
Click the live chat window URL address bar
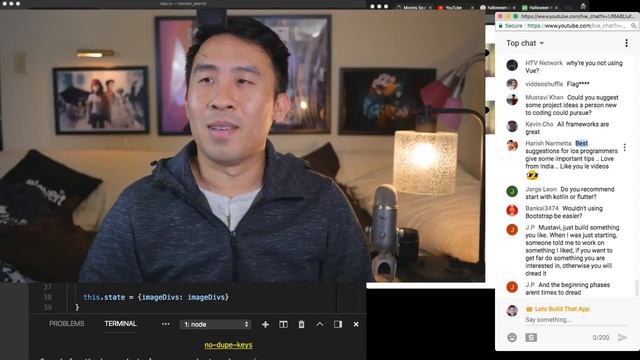point(576,26)
